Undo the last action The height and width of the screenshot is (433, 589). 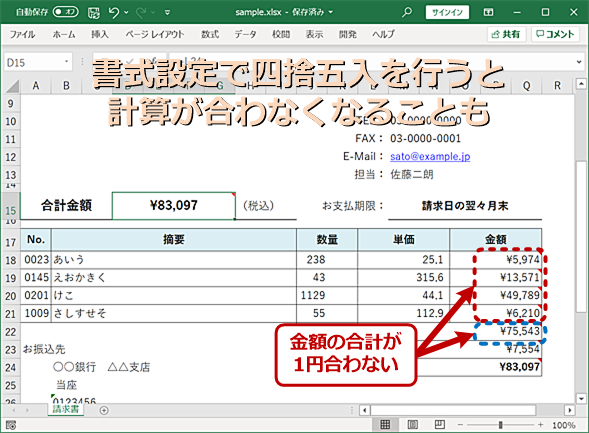coord(114,13)
